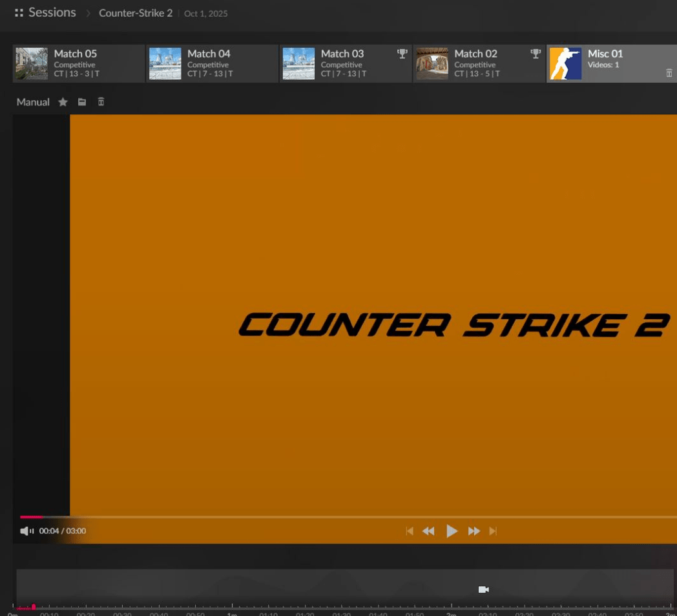Select the Misc 01 session card
Image resolution: width=677 pixels, height=616 pixels.
611,63
